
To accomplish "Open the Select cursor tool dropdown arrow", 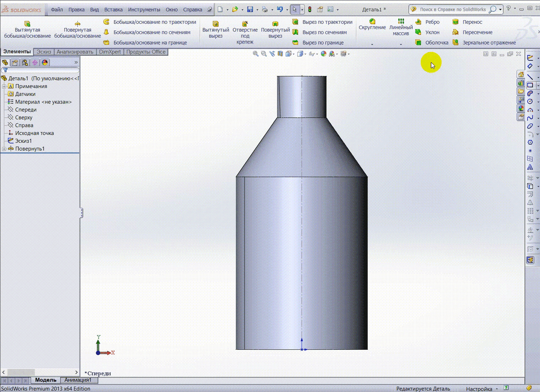I will click(x=302, y=9).
